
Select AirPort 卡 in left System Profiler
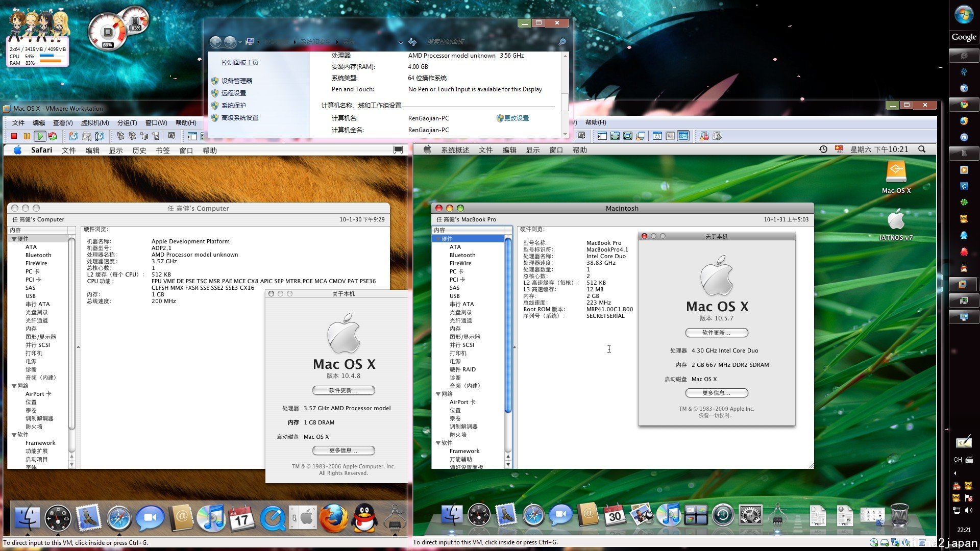click(x=38, y=394)
